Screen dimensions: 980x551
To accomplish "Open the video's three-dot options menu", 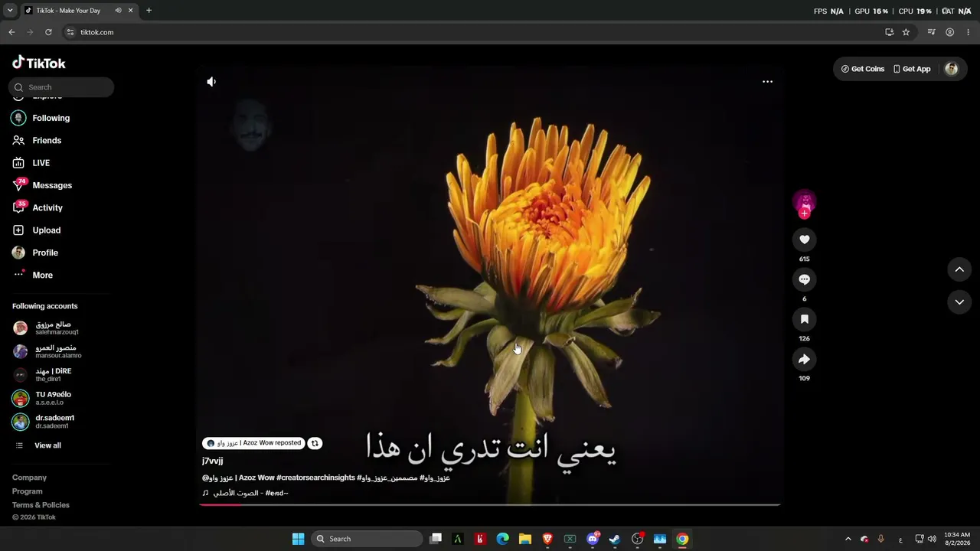I will point(767,82).
